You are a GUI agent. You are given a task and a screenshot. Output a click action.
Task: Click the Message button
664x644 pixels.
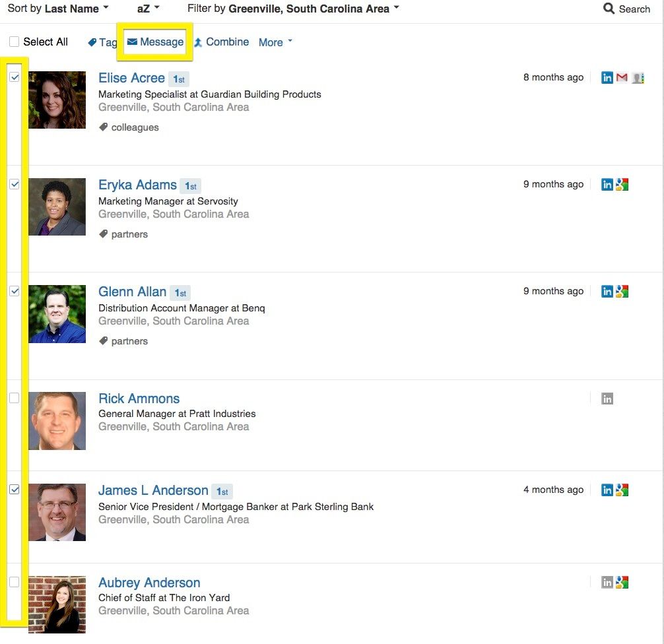coord(156,42)
